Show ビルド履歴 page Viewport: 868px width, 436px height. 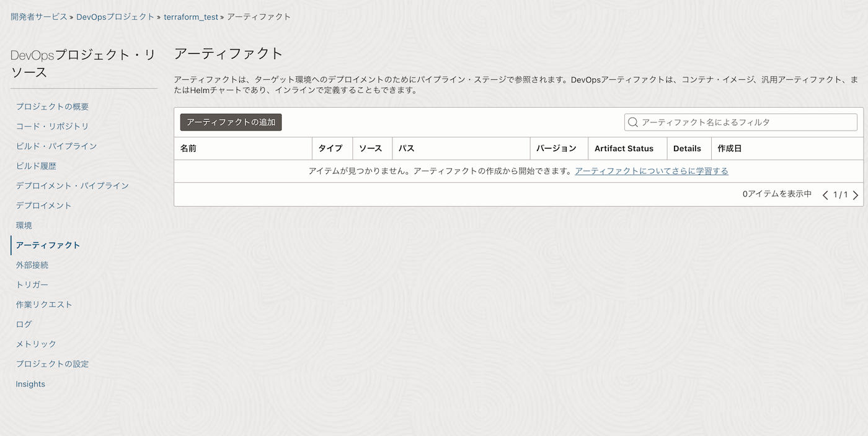(36, 166)
